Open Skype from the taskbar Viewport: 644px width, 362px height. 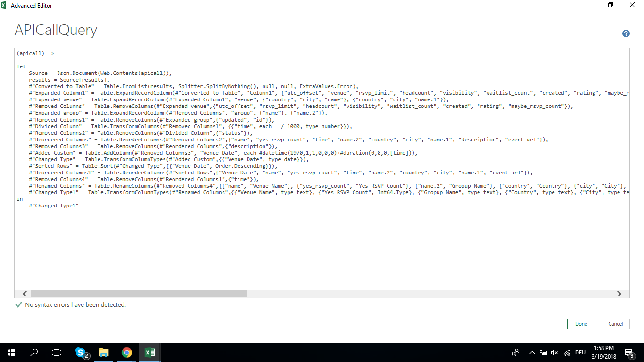tap(81, 352)
